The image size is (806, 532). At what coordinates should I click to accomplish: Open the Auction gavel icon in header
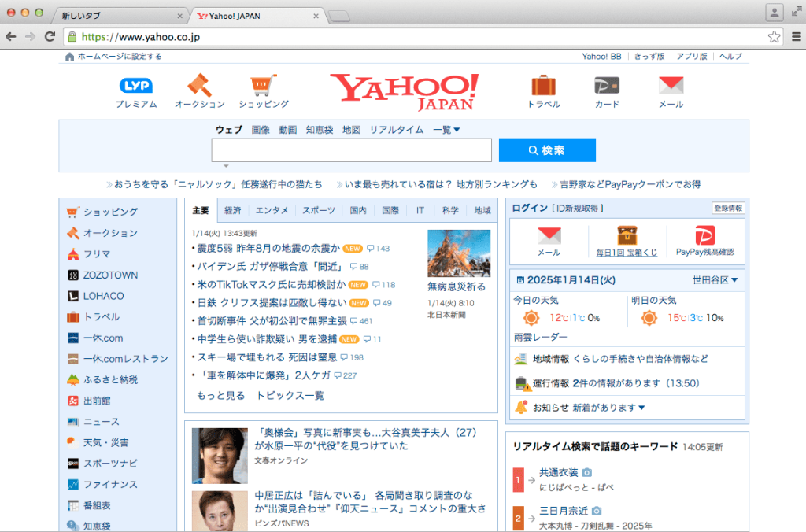[199, 85]
